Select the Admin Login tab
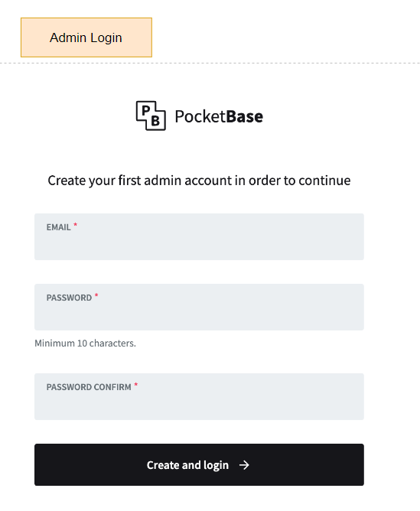 (x=86, y=37)
